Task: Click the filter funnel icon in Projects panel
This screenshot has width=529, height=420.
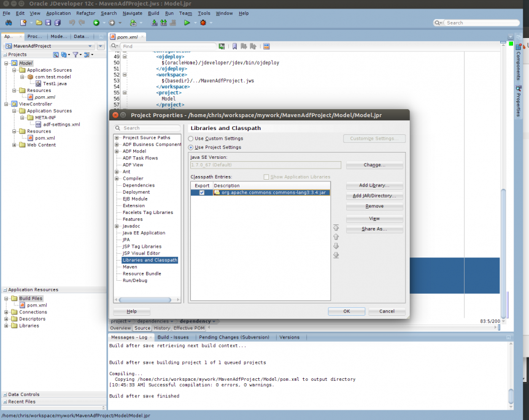Action: click(x=75, y=55)
